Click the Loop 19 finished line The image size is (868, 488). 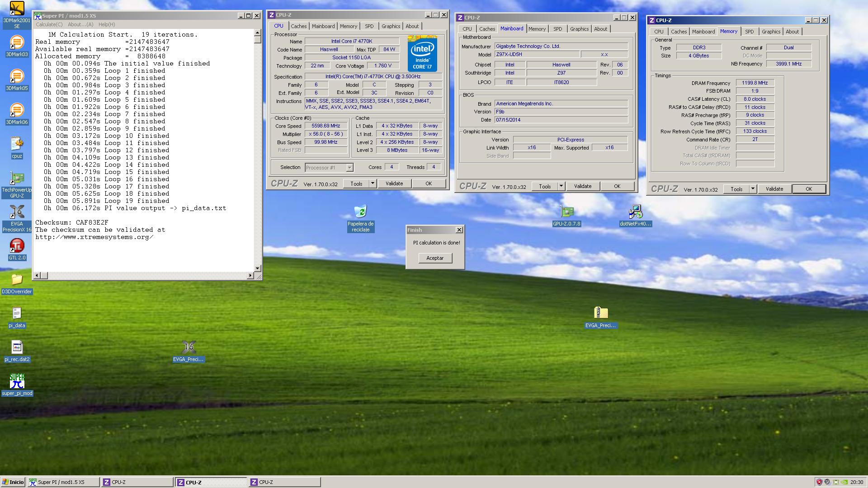[x=107, y=201]
